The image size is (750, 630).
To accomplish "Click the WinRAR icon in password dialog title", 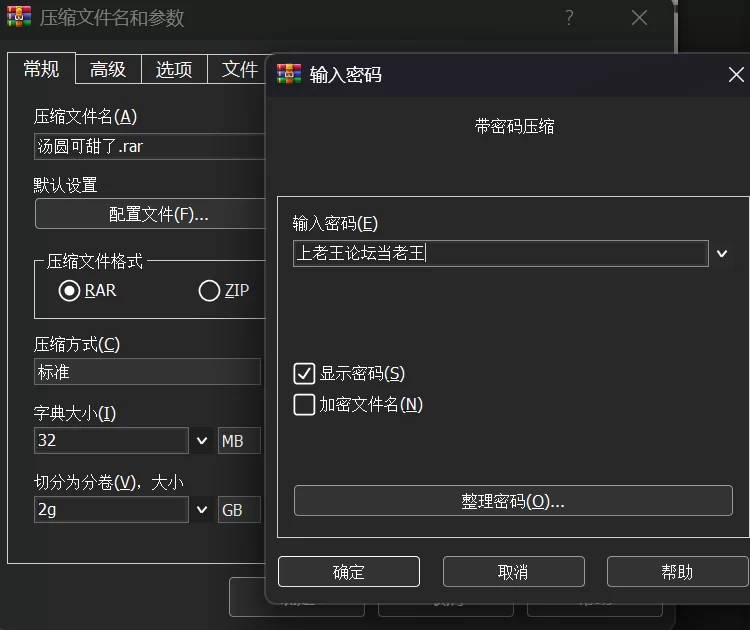I will tap(289, 75).
